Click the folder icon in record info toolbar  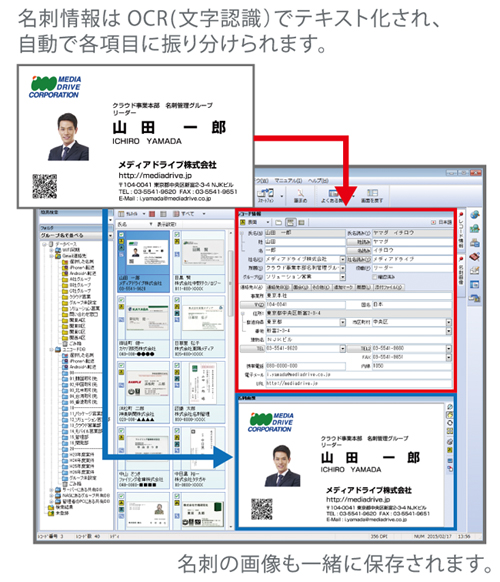(x=279, y=222)
